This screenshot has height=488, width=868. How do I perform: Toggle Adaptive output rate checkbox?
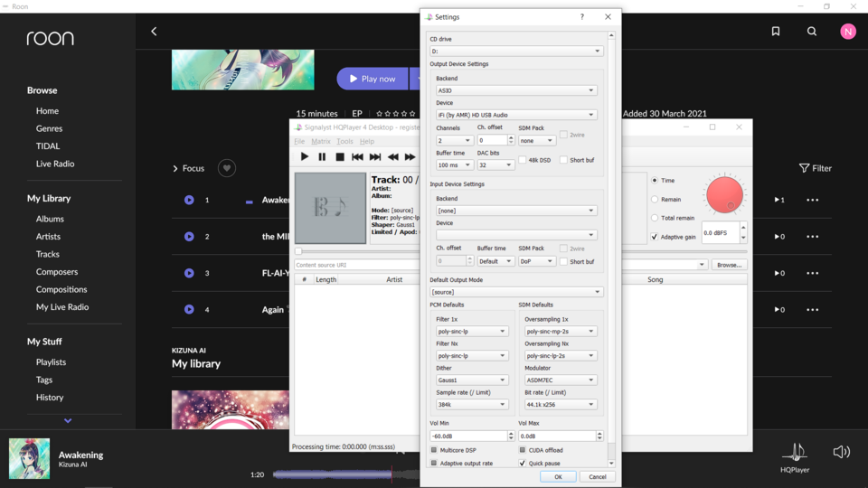pos(434,463)
